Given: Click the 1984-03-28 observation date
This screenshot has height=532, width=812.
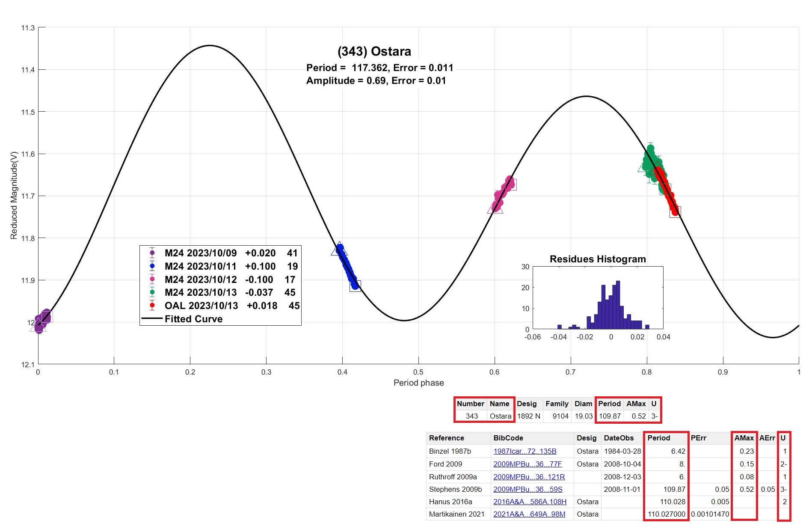Looking at the screenshot, I should click(622, 451).
